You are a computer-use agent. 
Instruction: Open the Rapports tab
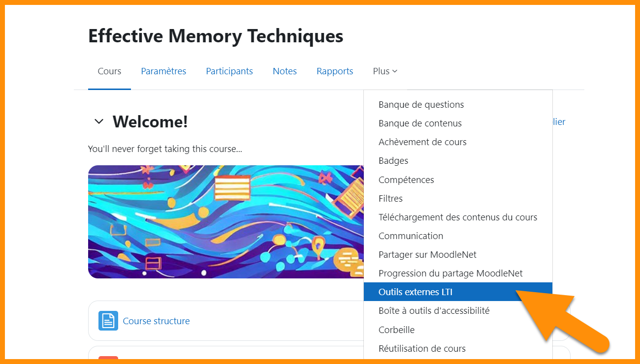(335, 71)
